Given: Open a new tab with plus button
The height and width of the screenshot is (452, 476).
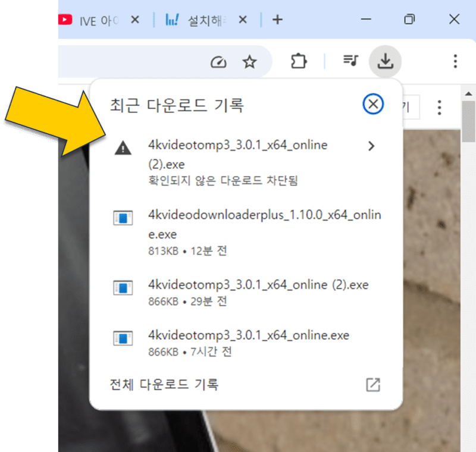Looking at the screenshot, I should pos(277,20).
